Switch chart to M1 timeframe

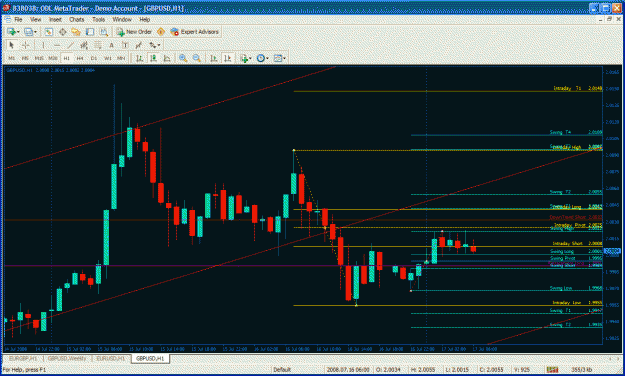click(x=12, y=58)
